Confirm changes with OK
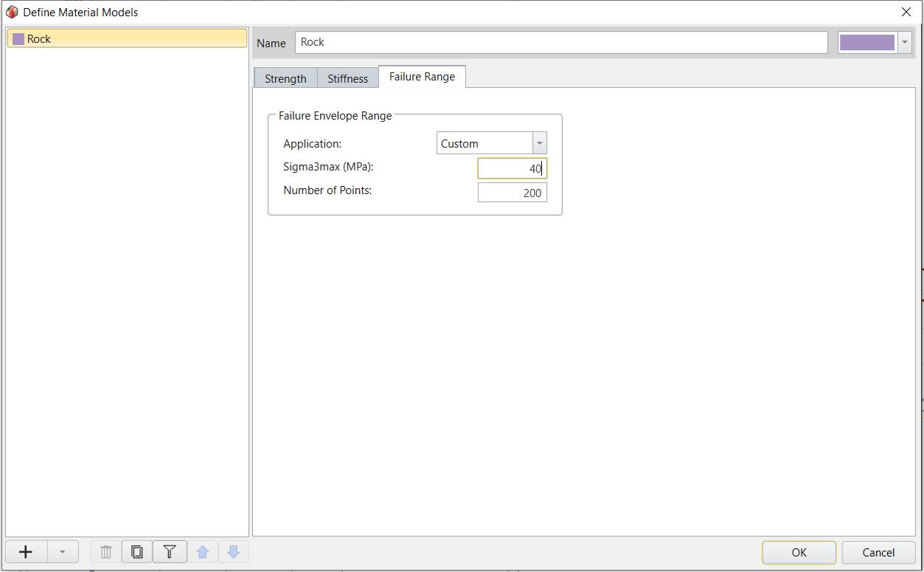 (799, 552)
